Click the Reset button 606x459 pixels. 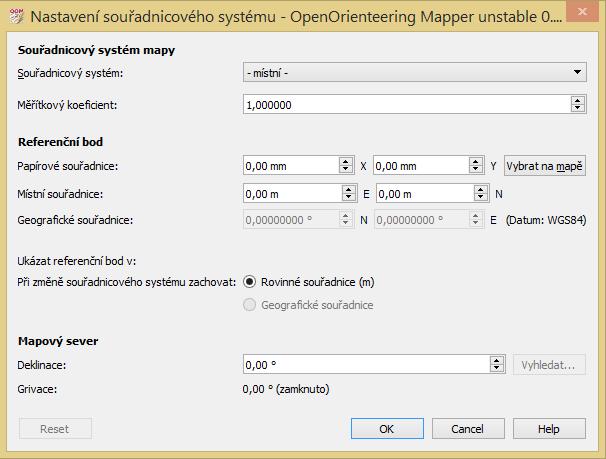click(55, 428)
